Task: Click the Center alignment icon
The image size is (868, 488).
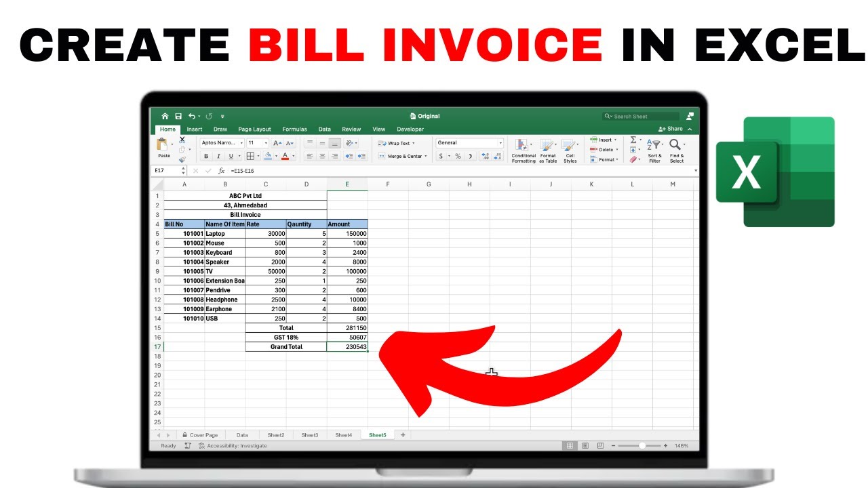Action: click(322, 156)
